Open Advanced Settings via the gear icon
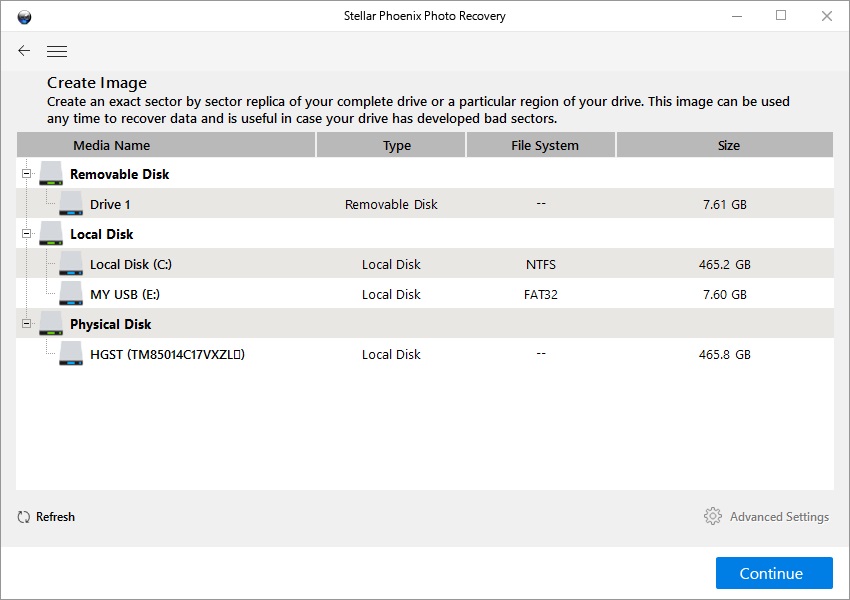 coord(713,516)
